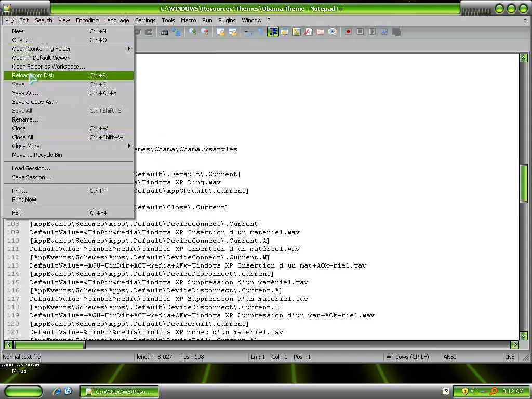Select Move to Recycle Bin
The width and height of the screenshot is (532, 399).
[x=69, y=155]
